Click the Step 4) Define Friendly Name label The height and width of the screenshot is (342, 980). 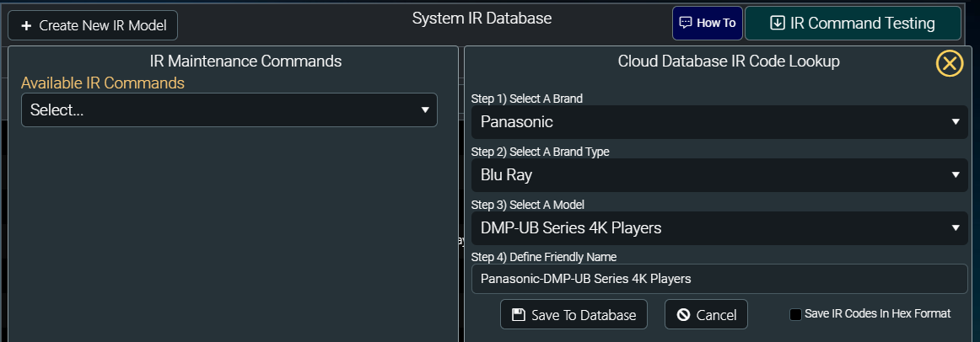point(544,256)
